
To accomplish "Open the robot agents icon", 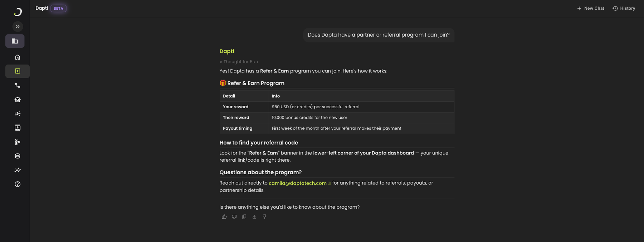I will coord(18,100).
